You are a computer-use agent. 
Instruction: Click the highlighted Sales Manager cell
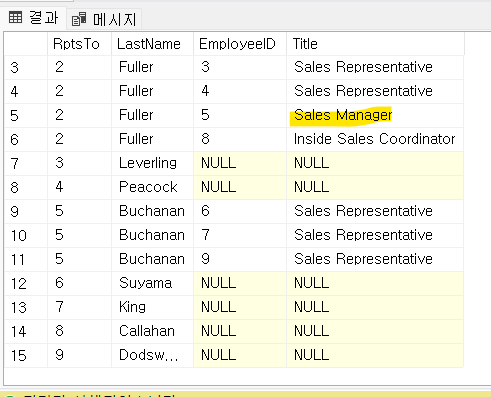(x=375, y=115)
